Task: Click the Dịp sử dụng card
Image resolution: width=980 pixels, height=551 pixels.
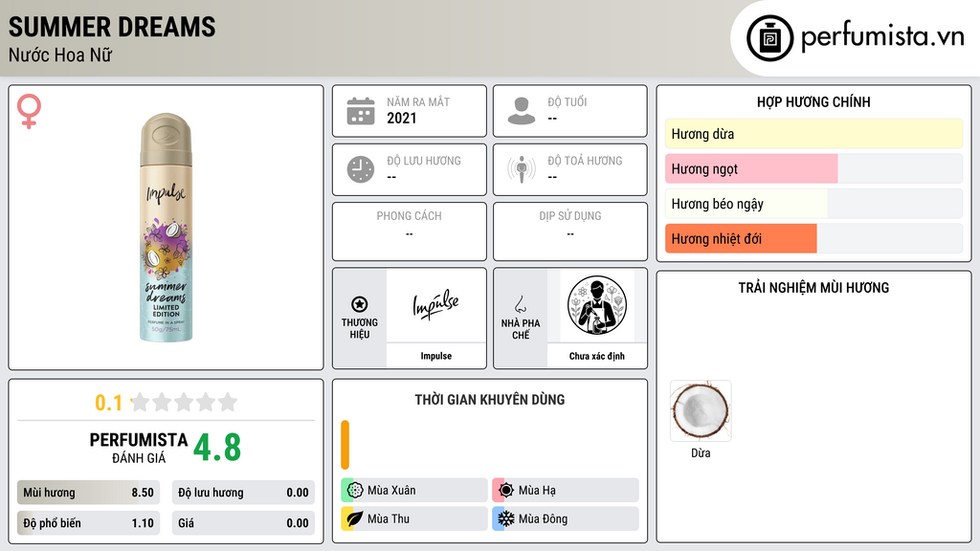Action: 570,231
